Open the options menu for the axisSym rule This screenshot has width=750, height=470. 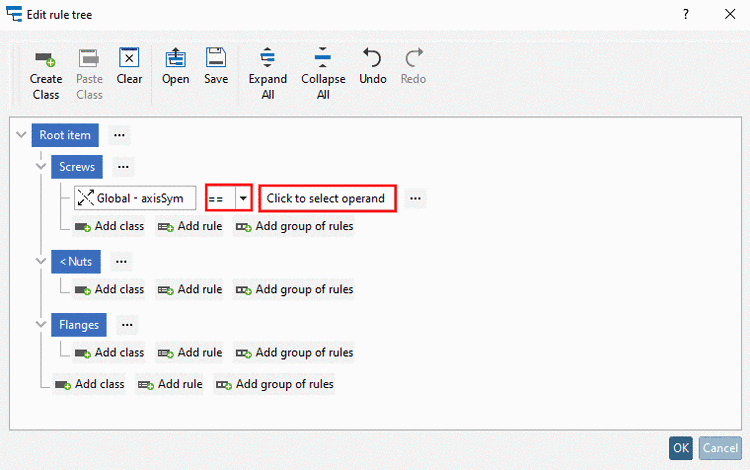click(x=415, y=198)
